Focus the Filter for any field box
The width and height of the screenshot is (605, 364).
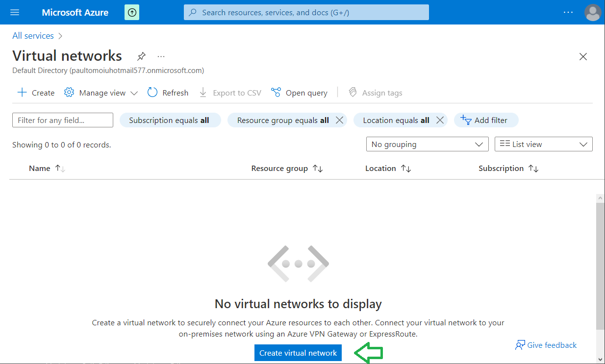click(63, 120)
